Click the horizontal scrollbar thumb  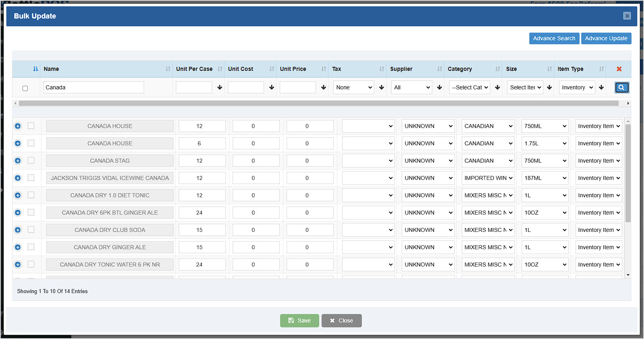pos(318,103)
